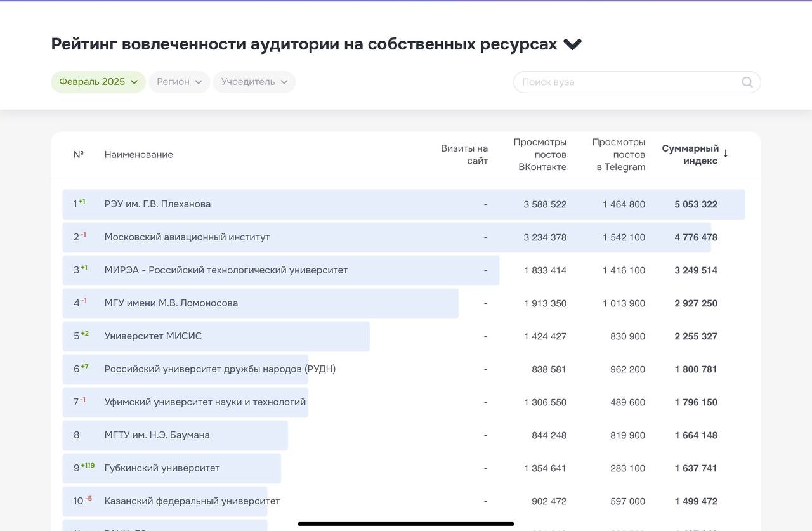The width and height of the screenshot is (812, 531).
Task: Click Telegram views value 830 900
Action: click(x=627, y=336)
